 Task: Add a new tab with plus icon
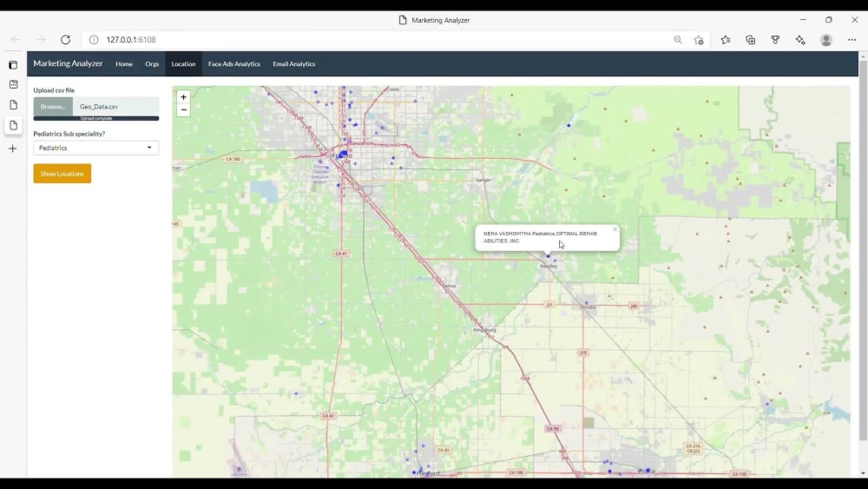[x=13, y=149]
